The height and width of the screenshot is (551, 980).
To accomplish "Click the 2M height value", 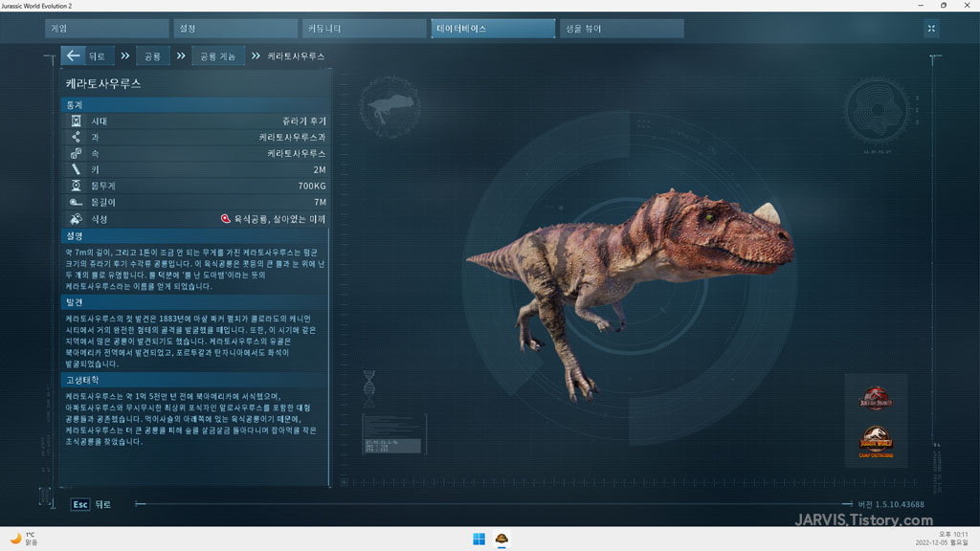I will coord(320,169).
